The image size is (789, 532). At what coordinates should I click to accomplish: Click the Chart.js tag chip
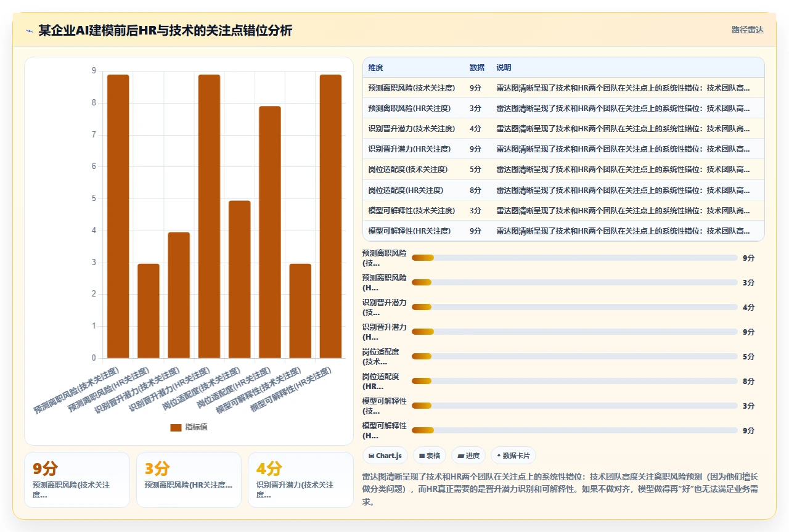click(x=385, y=456)
